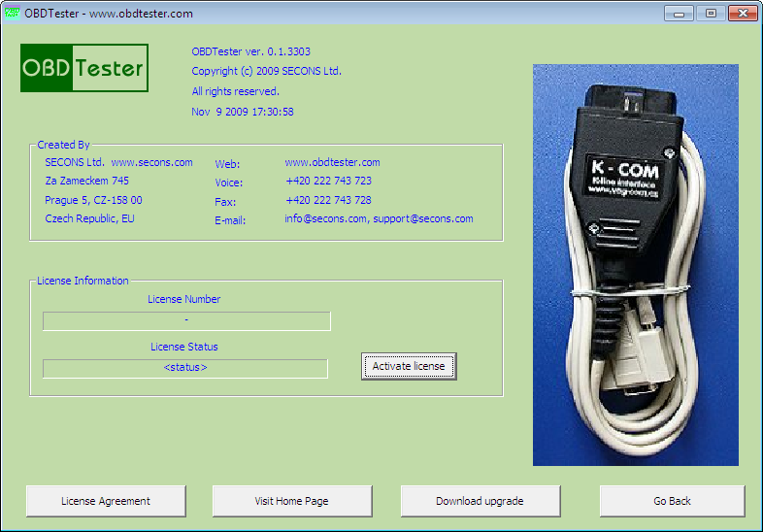This screenshot has height=532, width=763.
Task: Open the License Agreement
Action: (106, 501)
